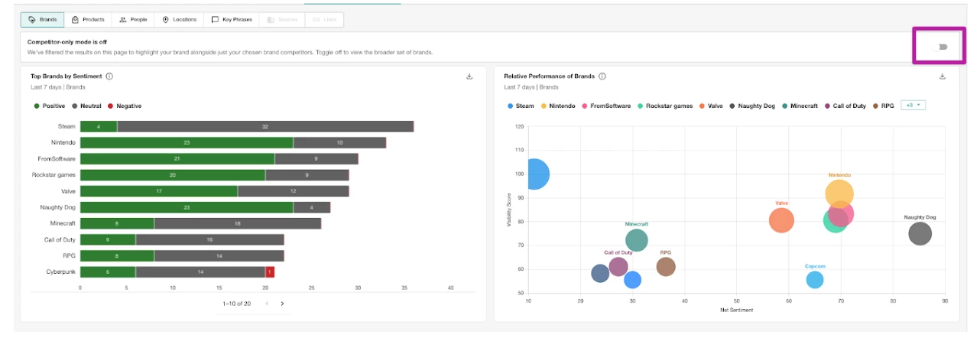Toggle Nintendo in the bubble chart legend

558,106
